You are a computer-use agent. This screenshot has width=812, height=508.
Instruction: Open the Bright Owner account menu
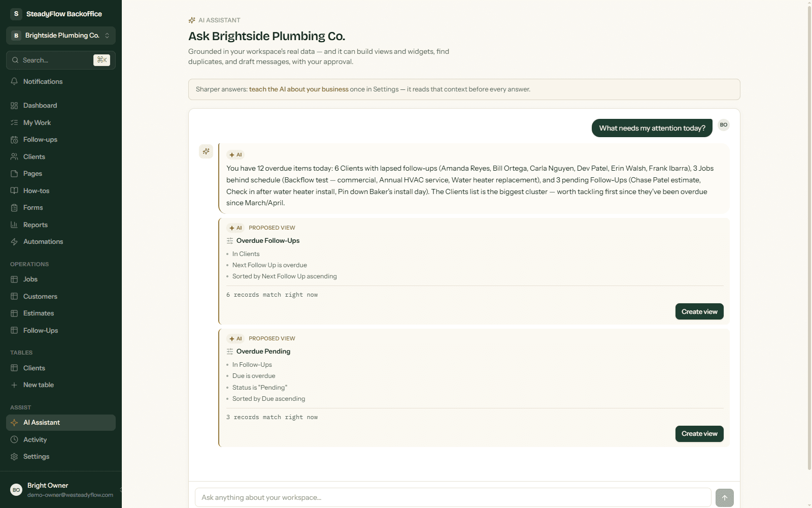[61, 490]
